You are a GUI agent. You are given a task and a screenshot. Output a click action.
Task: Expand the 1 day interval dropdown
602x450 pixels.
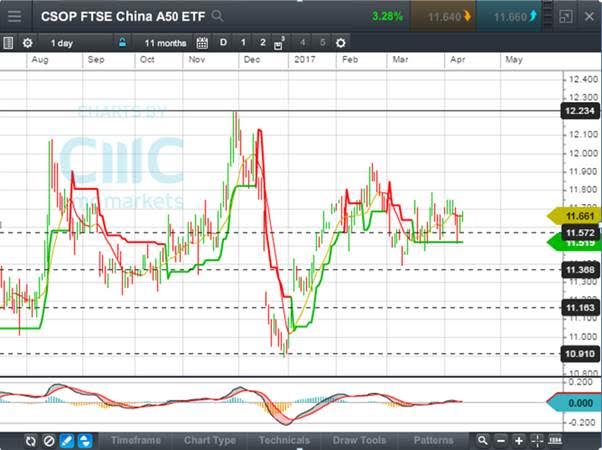(62, 43)
